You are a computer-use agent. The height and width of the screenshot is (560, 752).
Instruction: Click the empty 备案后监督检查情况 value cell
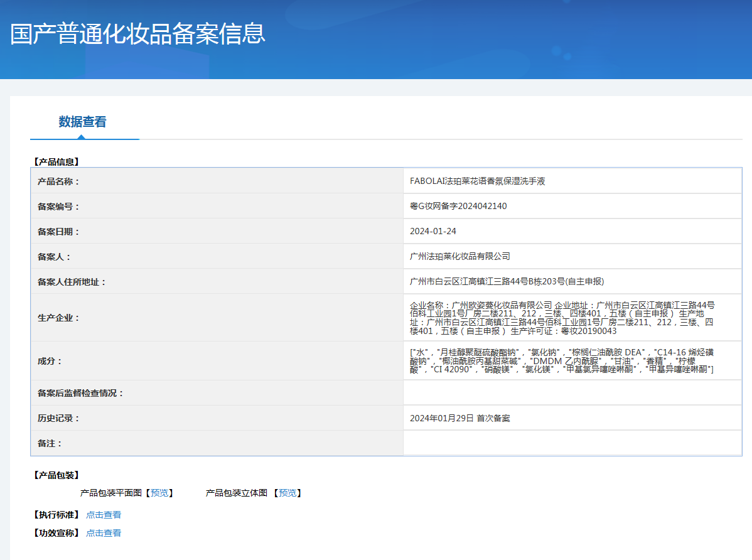coord(571,393)
